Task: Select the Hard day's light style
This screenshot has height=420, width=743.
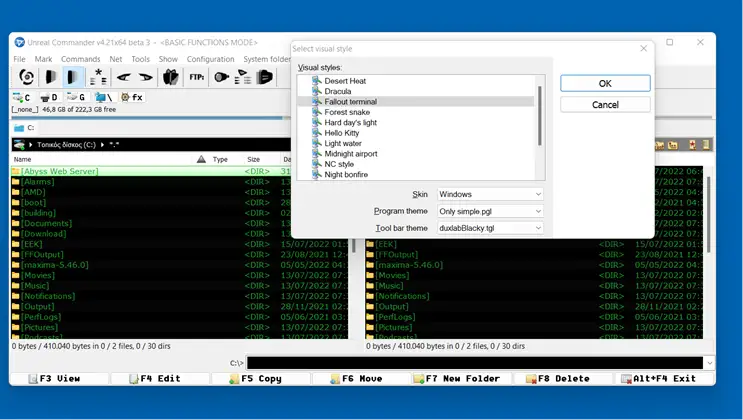Action: click(350, 123)
